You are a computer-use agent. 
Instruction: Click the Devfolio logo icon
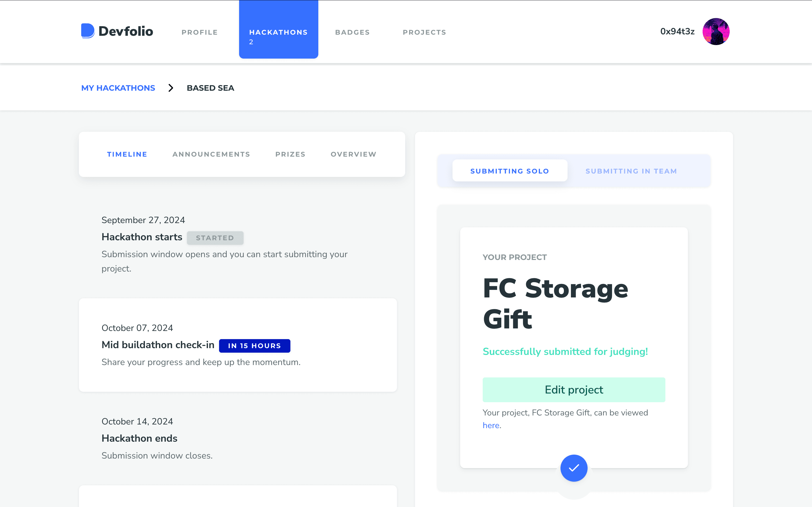(88, 31)
